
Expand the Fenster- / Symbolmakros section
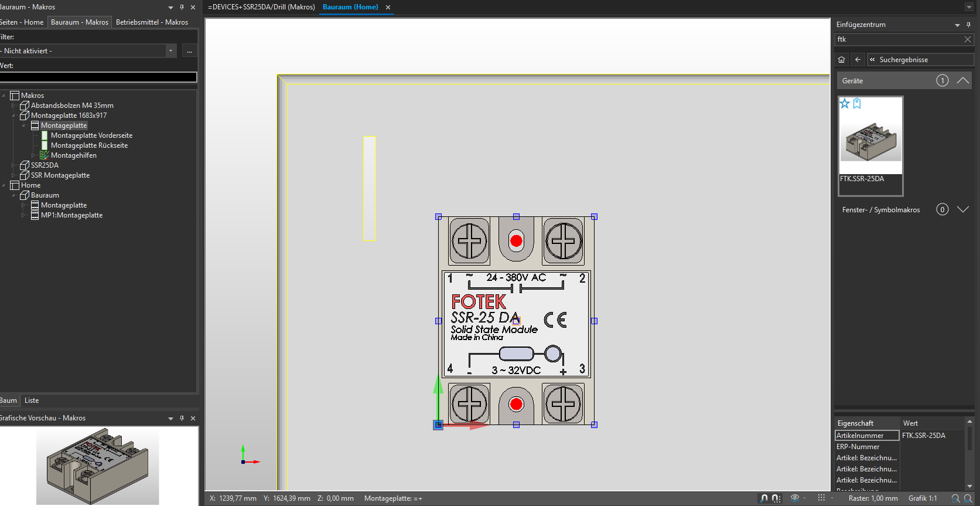962,209
